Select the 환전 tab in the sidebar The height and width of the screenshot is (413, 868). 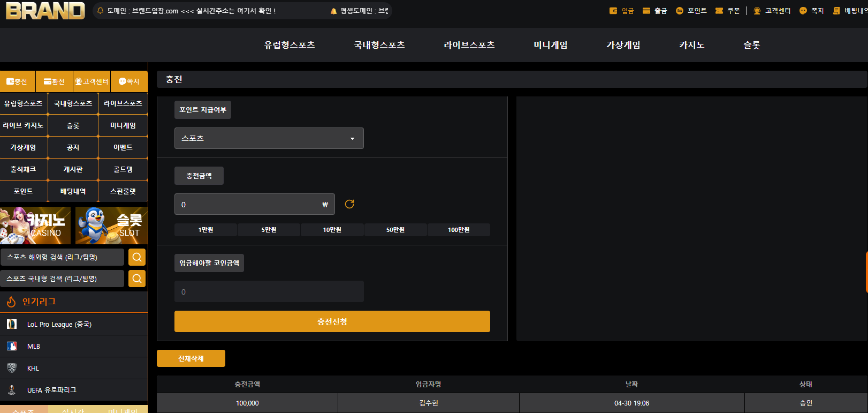pyautogui.click(x=54, y=81)
